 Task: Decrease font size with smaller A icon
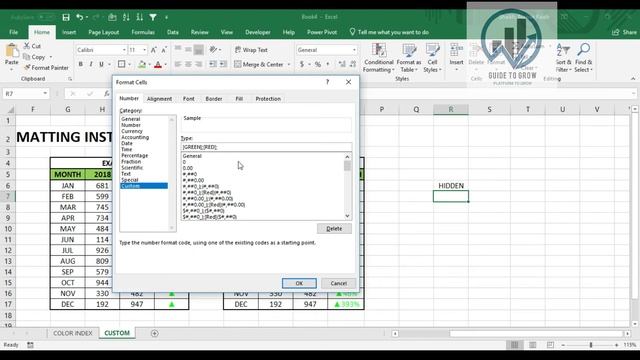click(164, 50)
